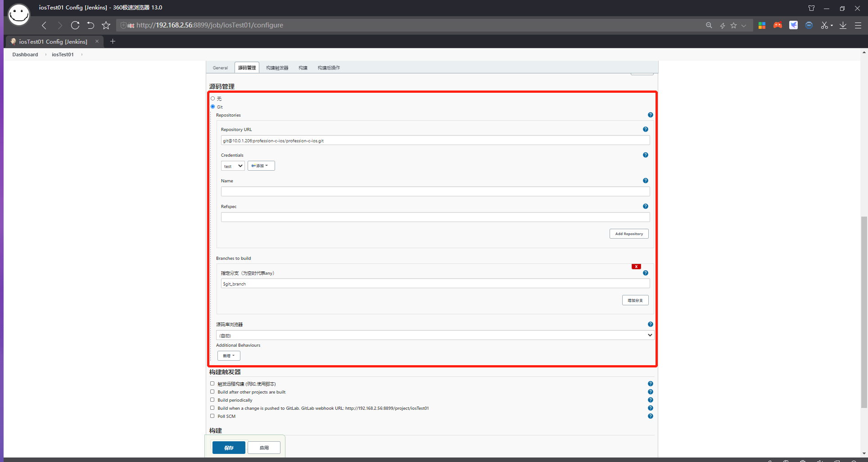Delete branch with red X button
Viewport: 868px width, 462px height.
coord(636,267)
